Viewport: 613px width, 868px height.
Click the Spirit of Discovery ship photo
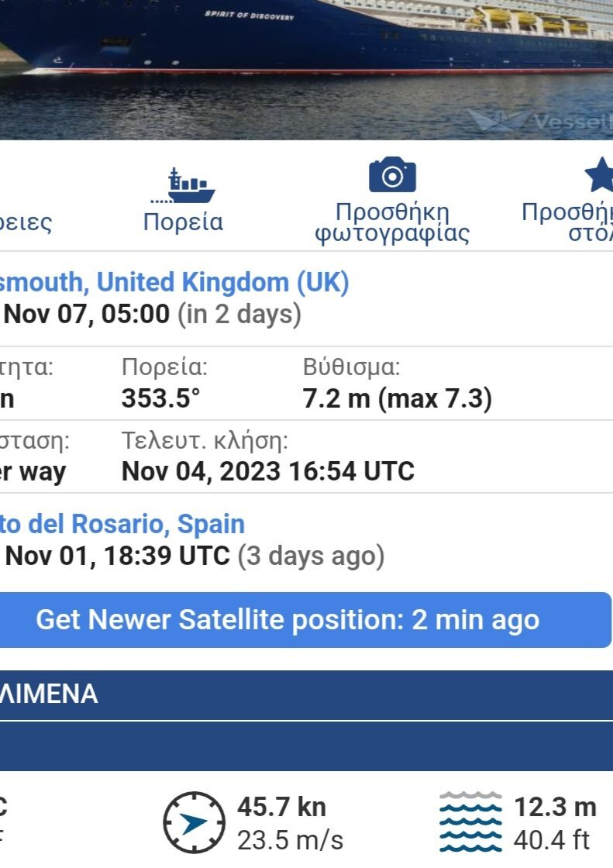point(306,62)
